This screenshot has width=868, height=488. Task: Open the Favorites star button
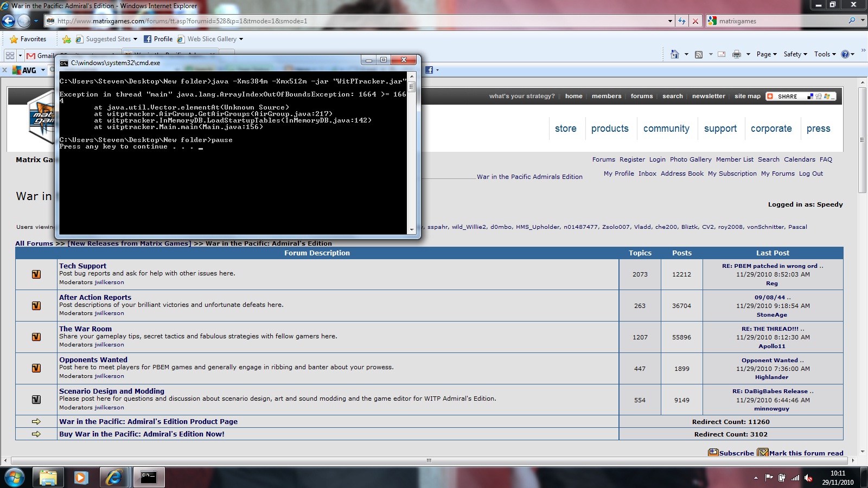coord(28,39)
